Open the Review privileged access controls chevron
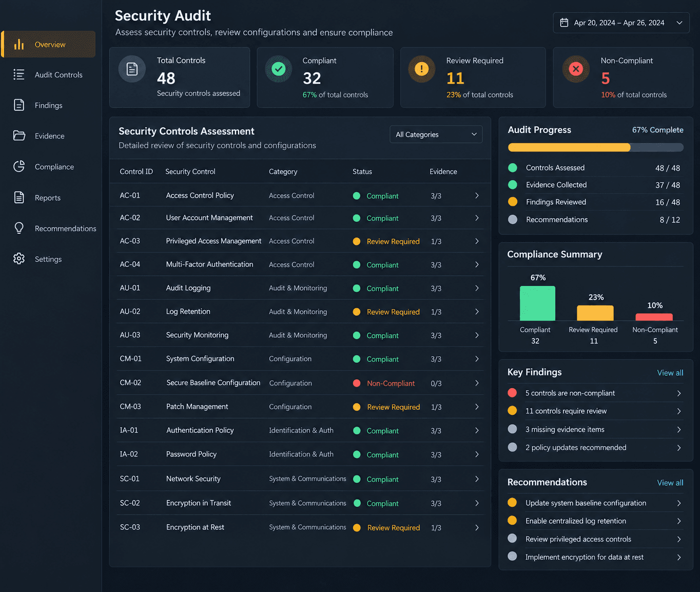The width and height of the screenshot is (700, 592). (679, 539)
